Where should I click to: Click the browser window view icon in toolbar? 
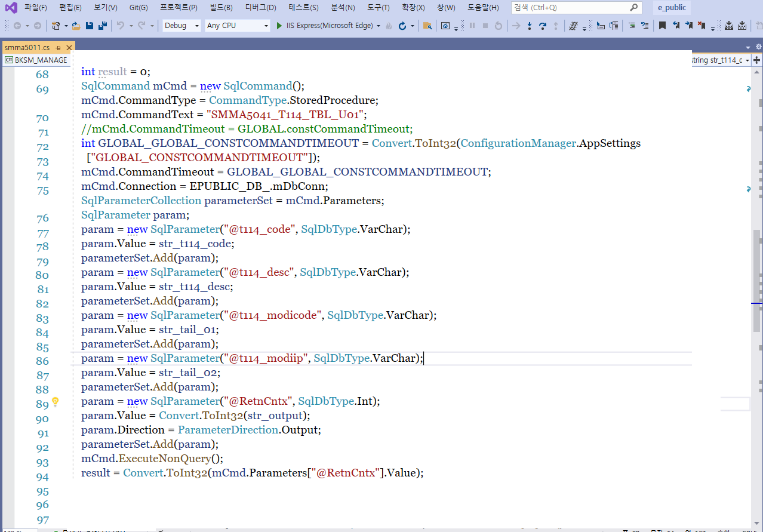tap(445, 26)
